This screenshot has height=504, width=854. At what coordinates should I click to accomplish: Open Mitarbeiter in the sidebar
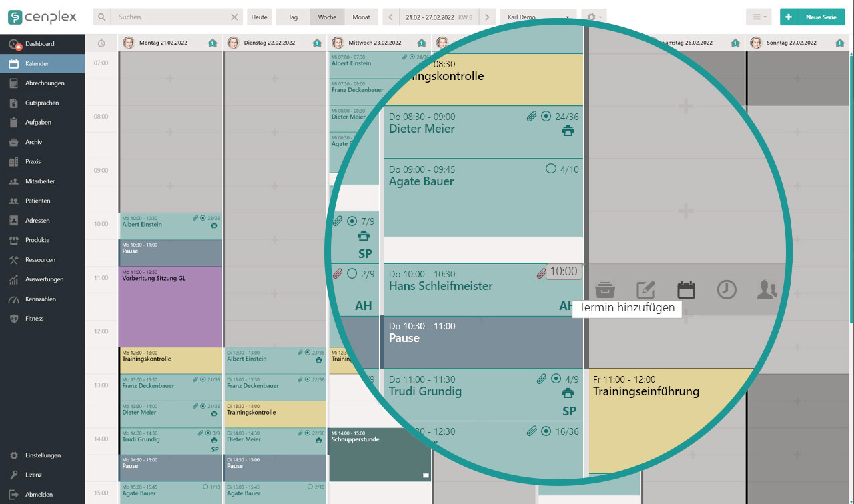[43, 181]
